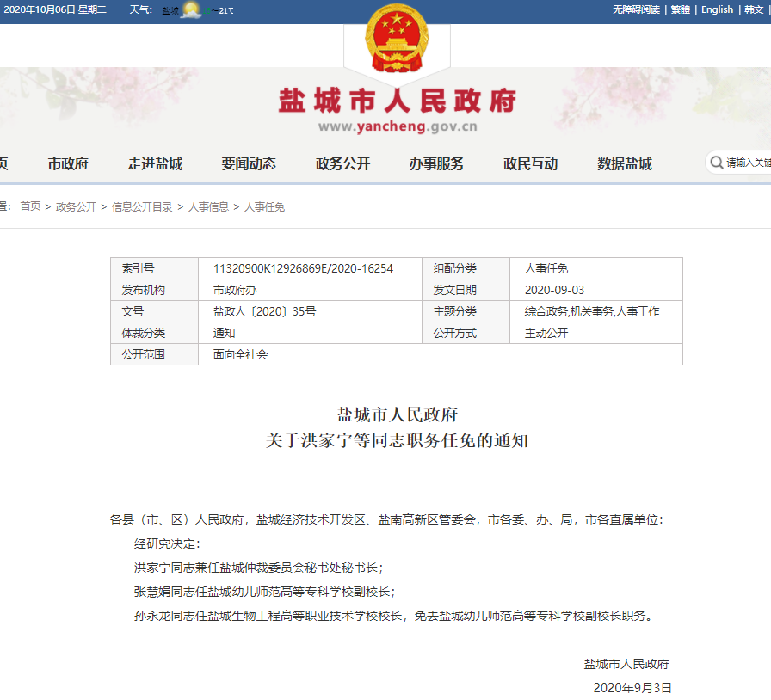This screenshot has height=700, width=771.
Task: Switch to traditional Chinese 繁體
Action: (x=681, y=9)
